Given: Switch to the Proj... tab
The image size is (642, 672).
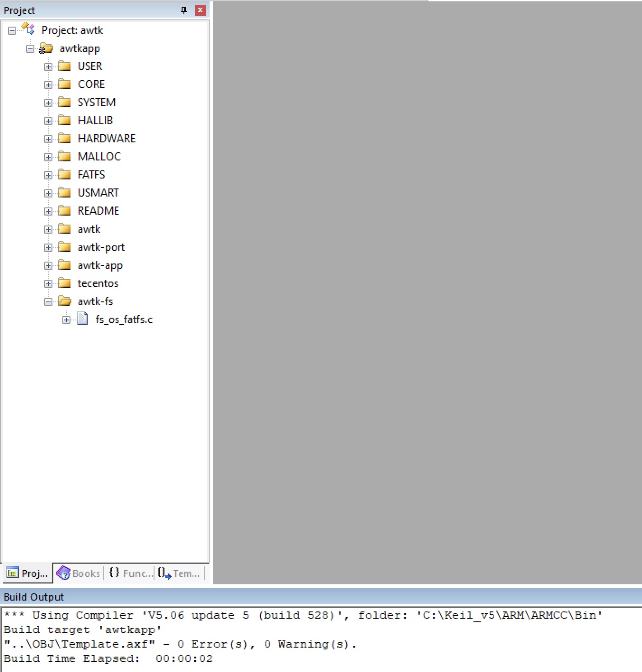Looking at the screenshot, I should 28,573.
